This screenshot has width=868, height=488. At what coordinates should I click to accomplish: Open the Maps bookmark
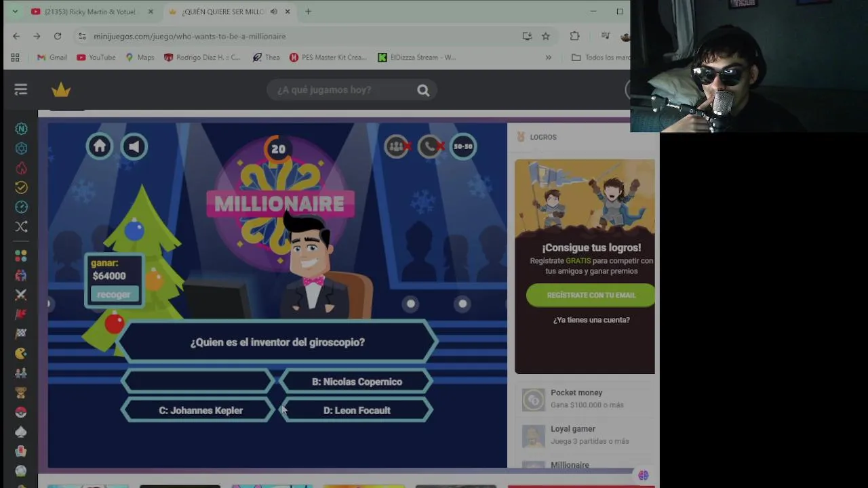coord(140,58)
